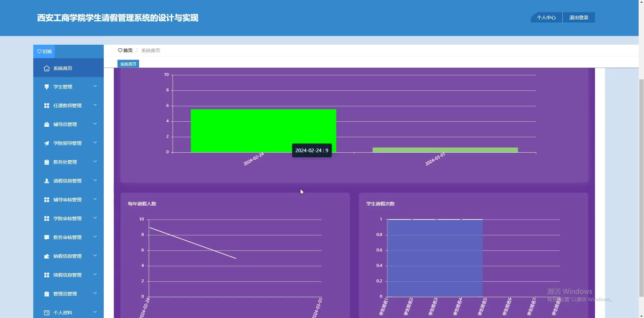Image resolution: width=644 pixels, height=318 pixels.
Task: Expand the 任课教师管理 submenu chevron
Action: coord(95,105)
